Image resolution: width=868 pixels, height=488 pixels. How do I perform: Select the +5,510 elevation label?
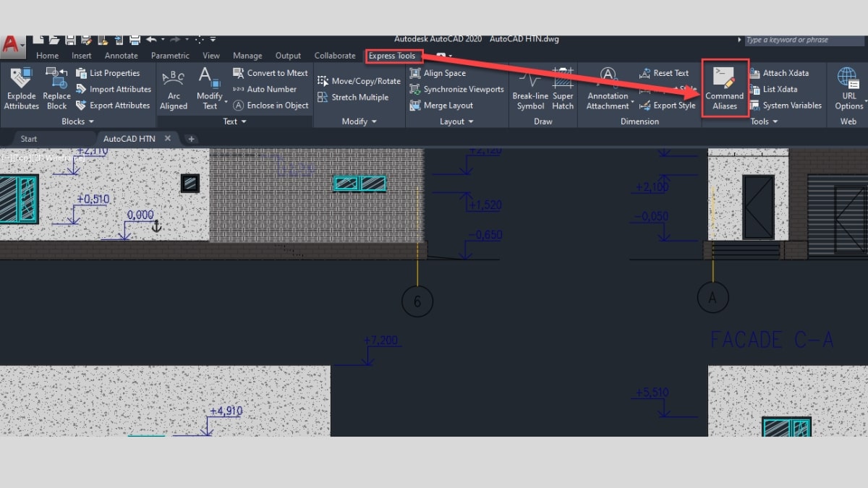652,393
